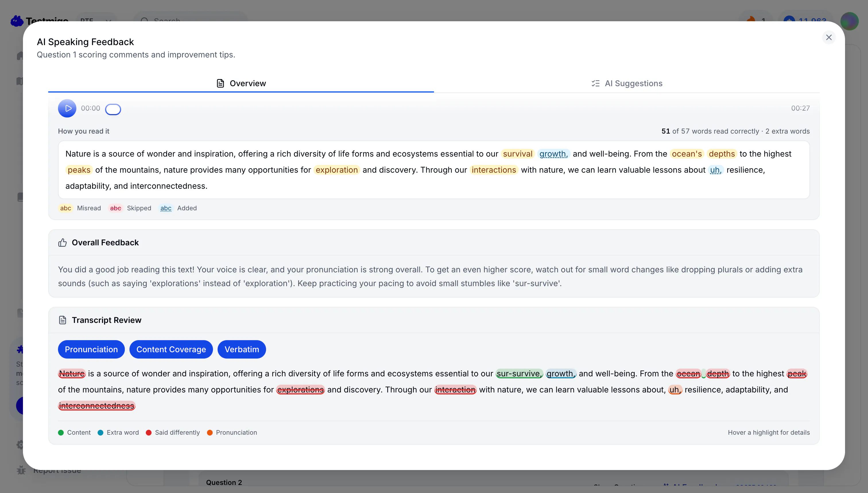Viewport: 868px width, 493px height.
Task: Switch to the AI Suggestions tab
Action: pyautogui.click(x=627, y=83)
